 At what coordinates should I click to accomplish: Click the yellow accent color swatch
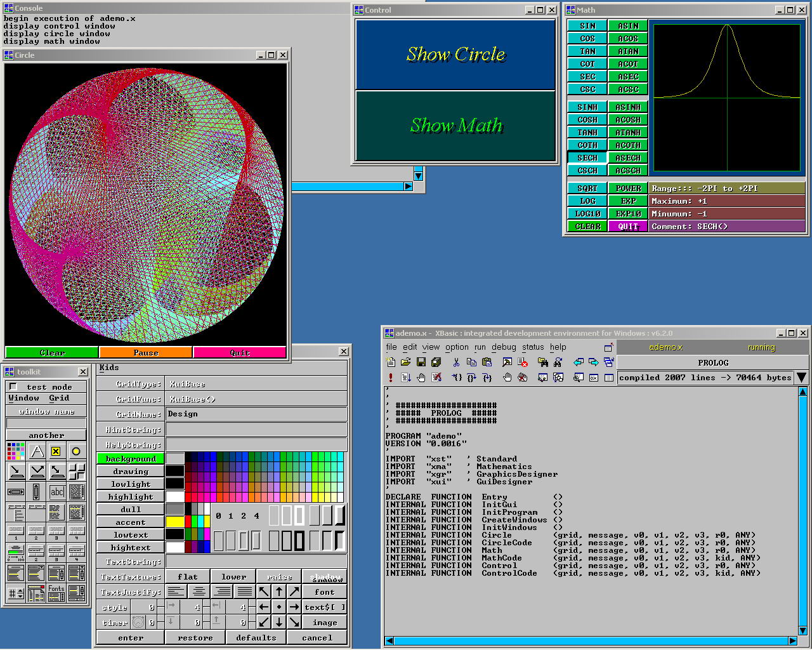coord(174,522)
